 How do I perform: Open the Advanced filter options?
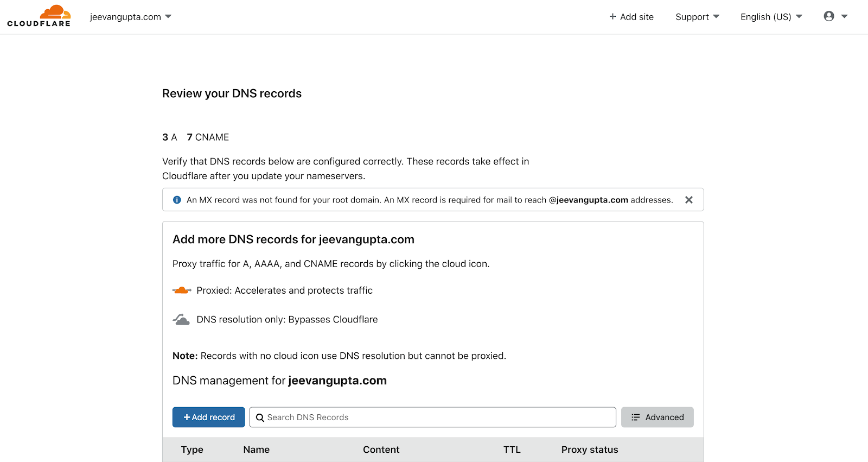click(x=658, y=417)
